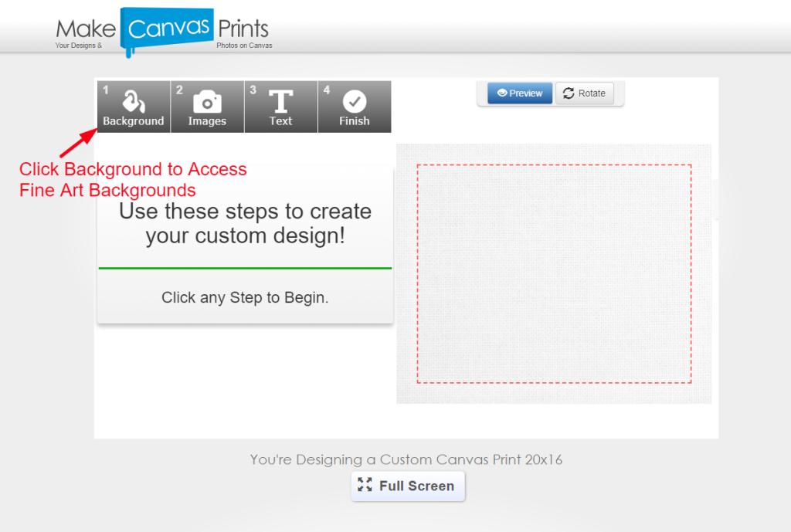Screen dimensions: 791x532
Task: Open the Text step
Action: point(281,107)
